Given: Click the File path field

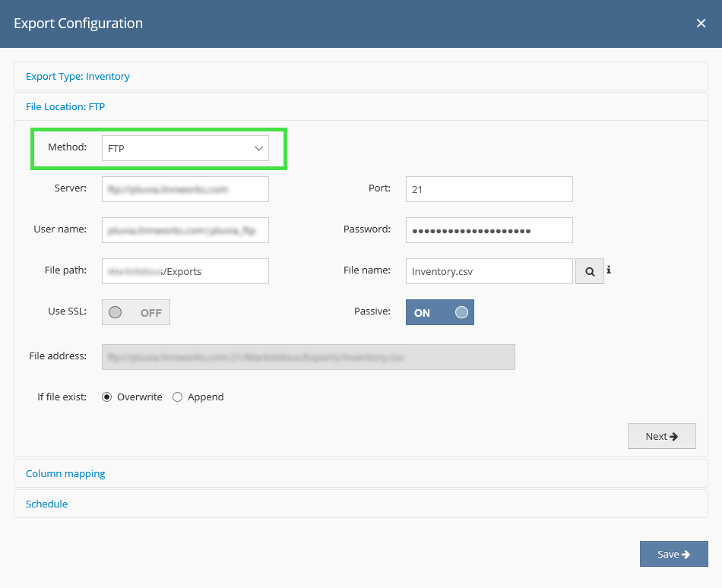Looking at the screenshot, I should pyautogui.click(x=185, y=271).
